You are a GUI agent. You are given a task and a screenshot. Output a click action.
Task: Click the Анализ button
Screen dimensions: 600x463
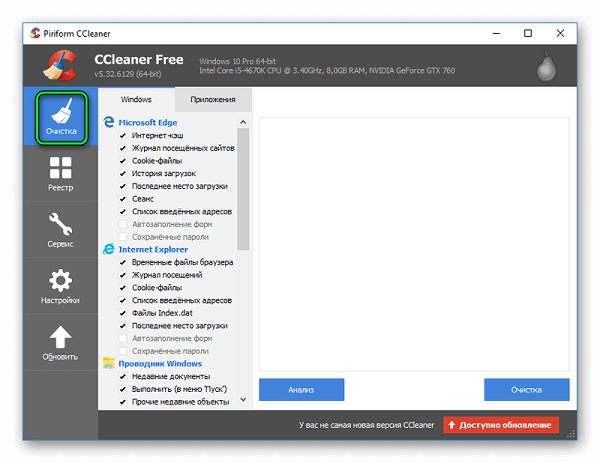point(302,390)
